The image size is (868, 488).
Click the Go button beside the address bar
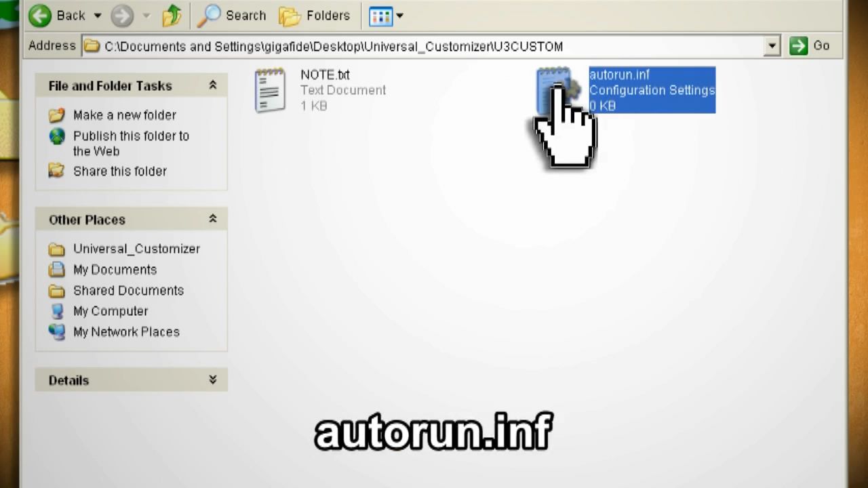tap(810, 45)
